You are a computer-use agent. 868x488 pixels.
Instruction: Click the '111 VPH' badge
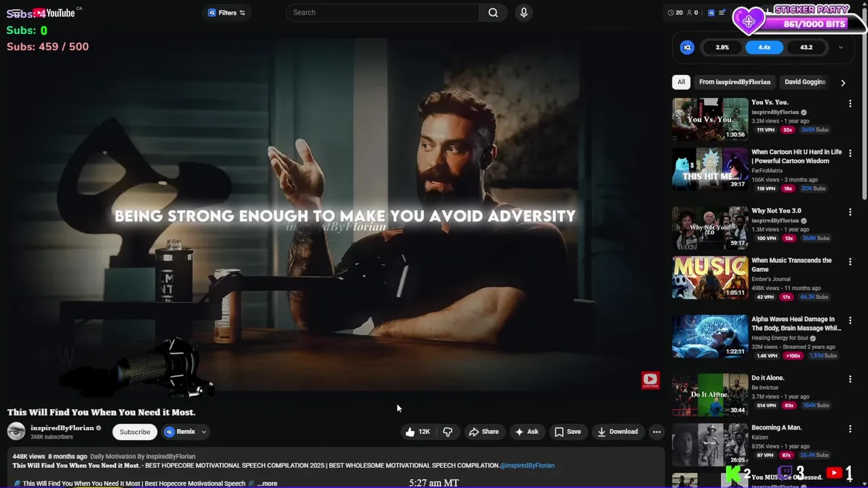pos(766,130)
